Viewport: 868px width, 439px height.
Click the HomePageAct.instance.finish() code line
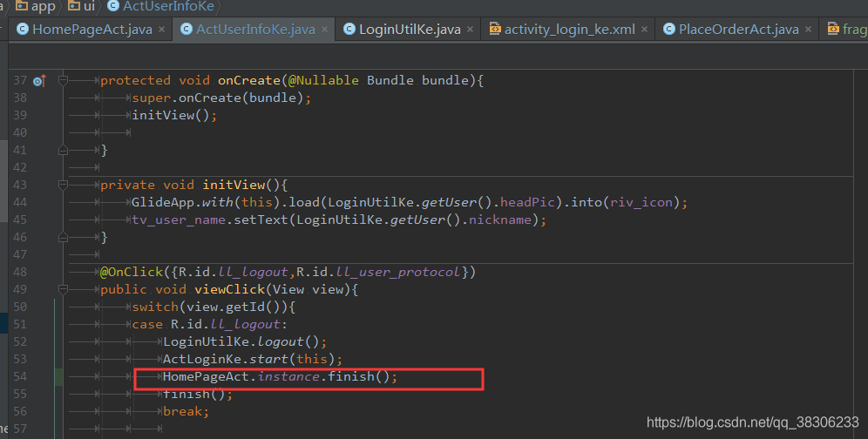click(x=280, y=377)
